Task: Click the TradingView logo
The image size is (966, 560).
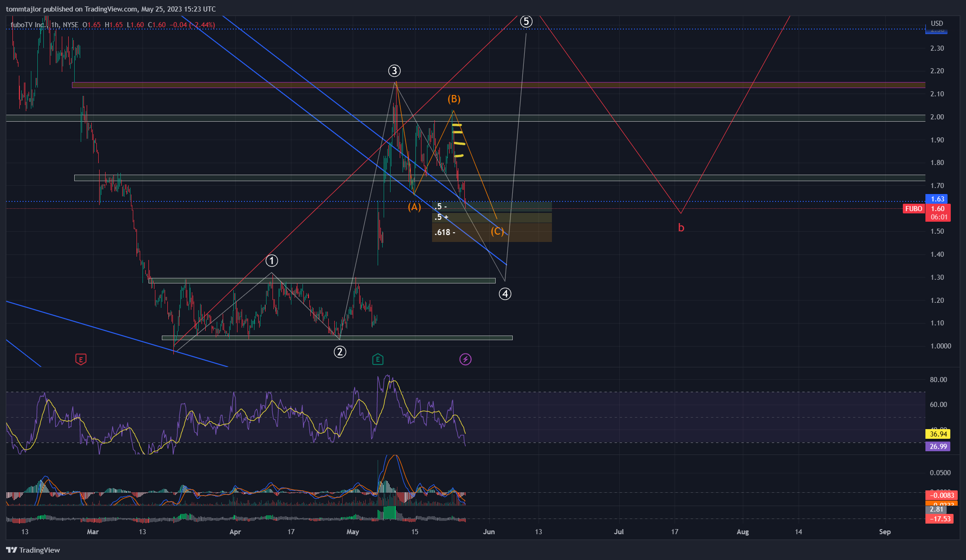Action: (33, 550)
